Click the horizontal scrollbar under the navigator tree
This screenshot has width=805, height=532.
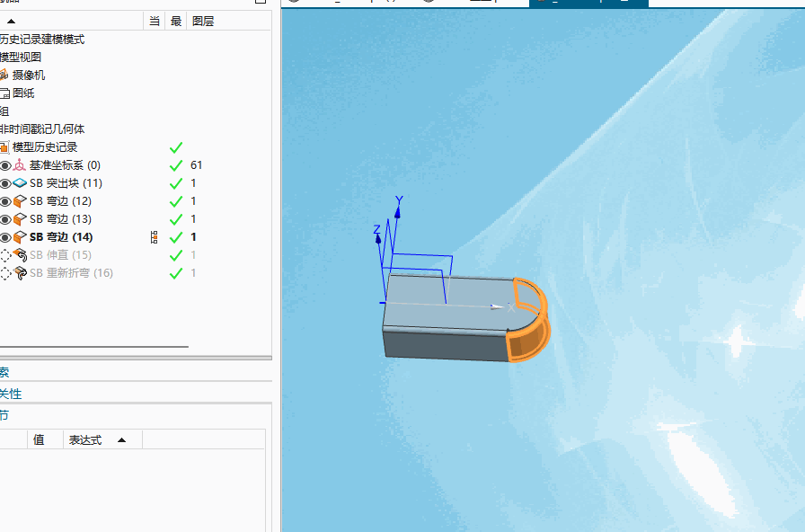[94, 347]
